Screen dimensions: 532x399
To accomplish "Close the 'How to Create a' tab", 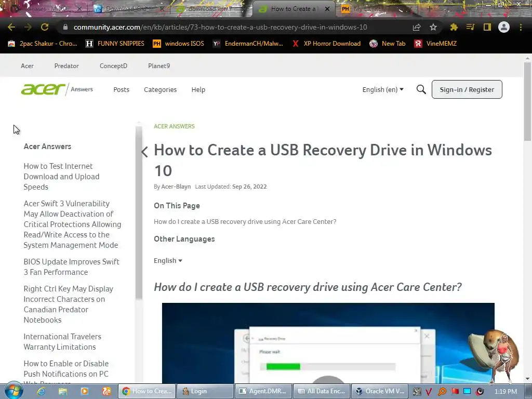I will 327,9.
